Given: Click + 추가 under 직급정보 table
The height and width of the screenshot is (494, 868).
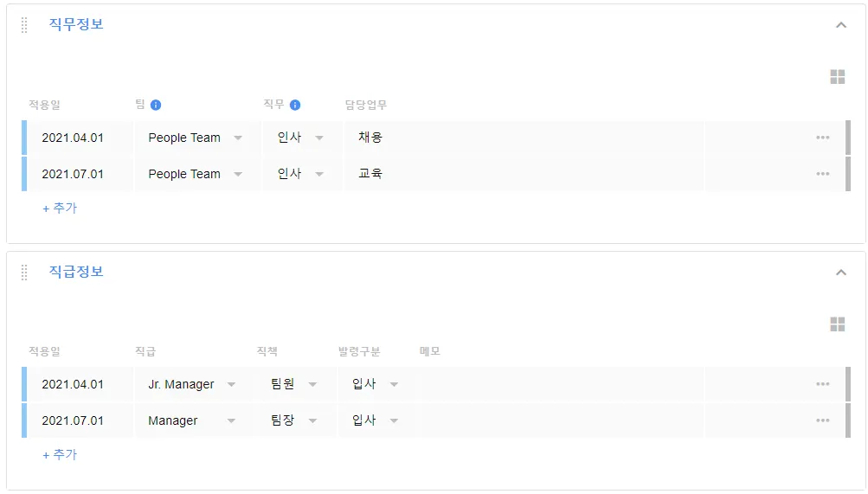Looking at the screenshot, I should coord(60,454).
